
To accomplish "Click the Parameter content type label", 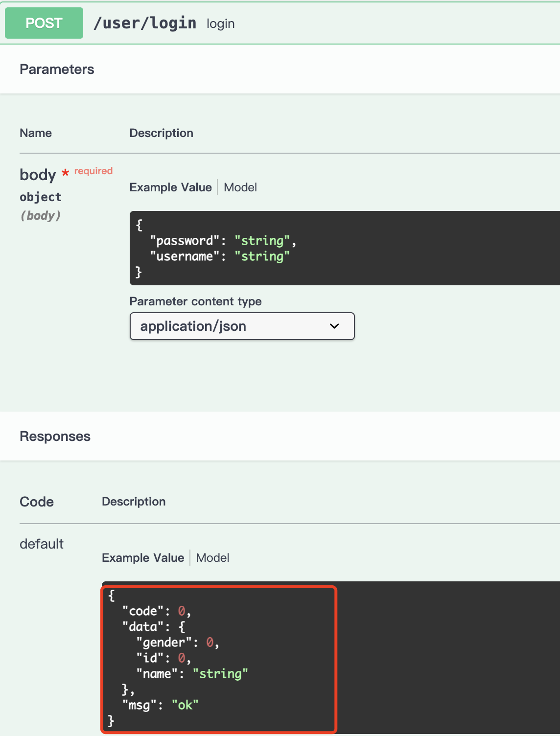I will tap(195, 301).
